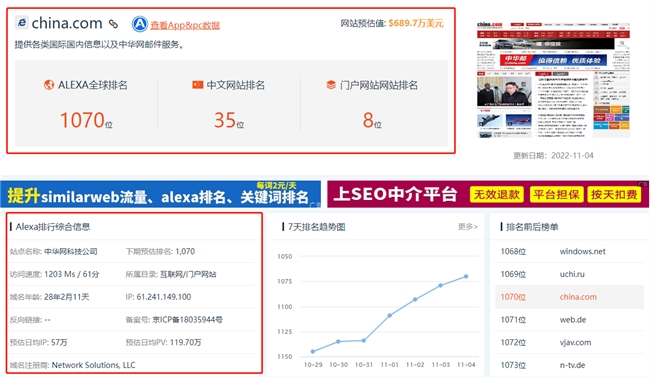Click the portal site rank number 8
The height and width of the screenshot is (378, 650).
point(368,120)
